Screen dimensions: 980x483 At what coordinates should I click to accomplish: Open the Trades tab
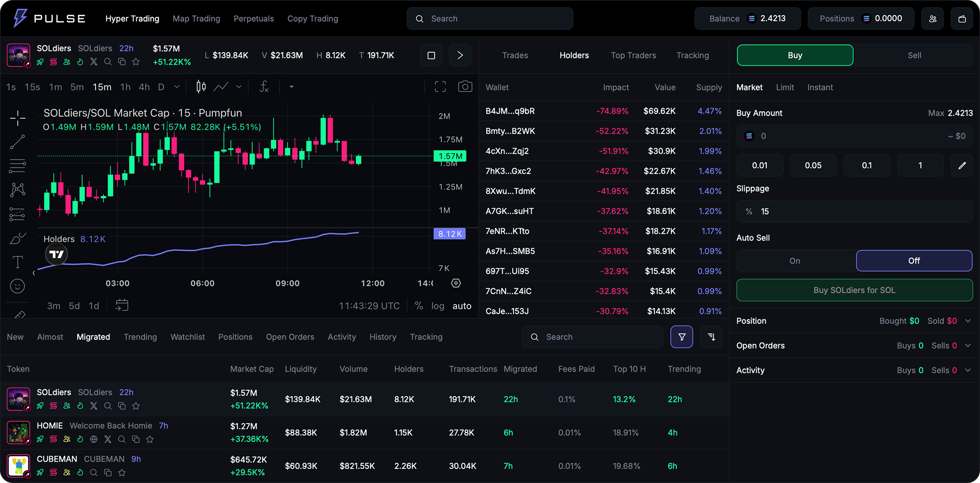[515, 55]
